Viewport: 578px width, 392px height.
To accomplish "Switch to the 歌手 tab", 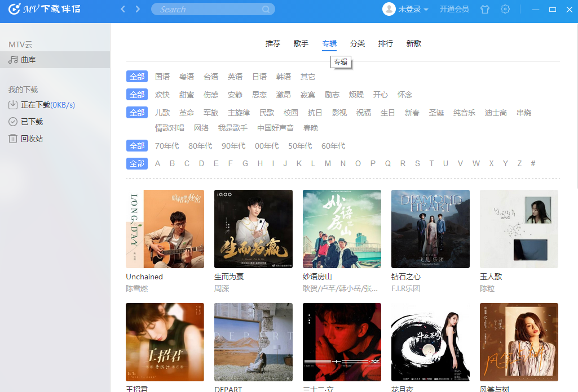I will pos(301,43).
